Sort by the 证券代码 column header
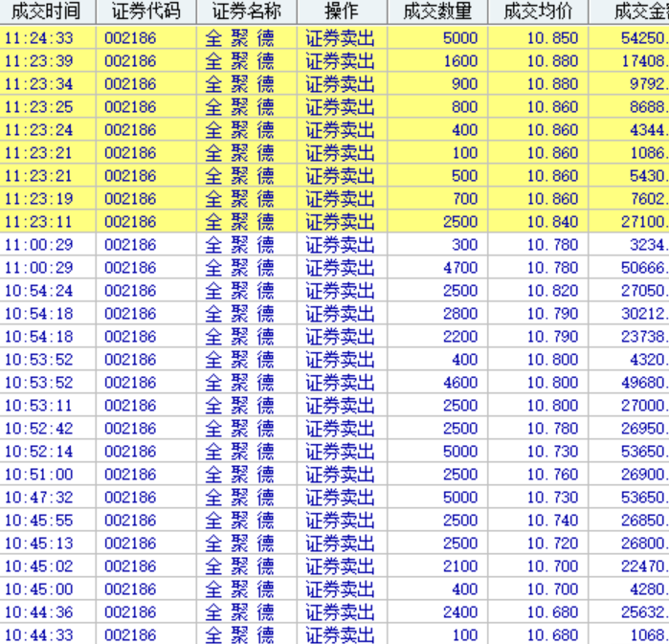Image resolution: width=669 pixels, height=644 pixels. click(145, 11)
